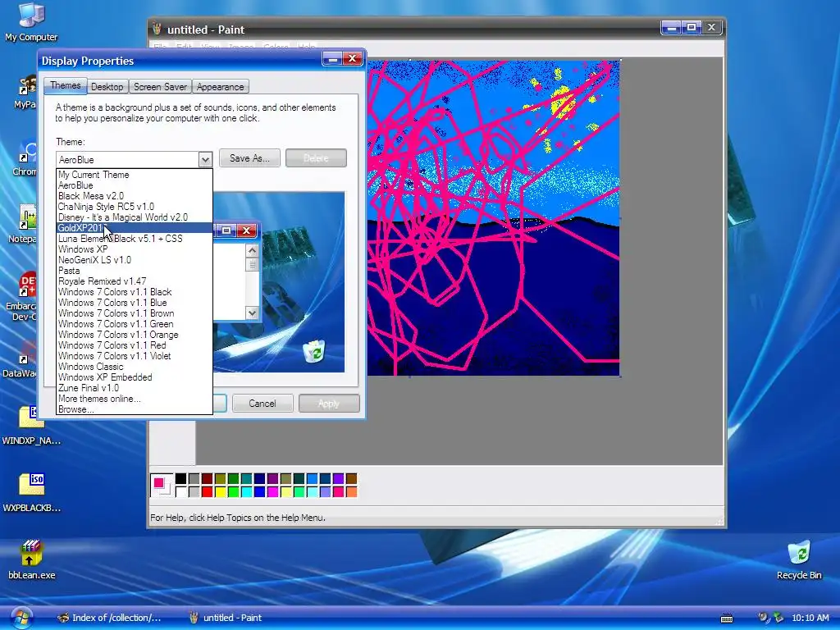This screenshot has height=630, width=840.
Task: Open bbLean.exe desktop icon
Action: pyautogui.click(x=31, y=559)
